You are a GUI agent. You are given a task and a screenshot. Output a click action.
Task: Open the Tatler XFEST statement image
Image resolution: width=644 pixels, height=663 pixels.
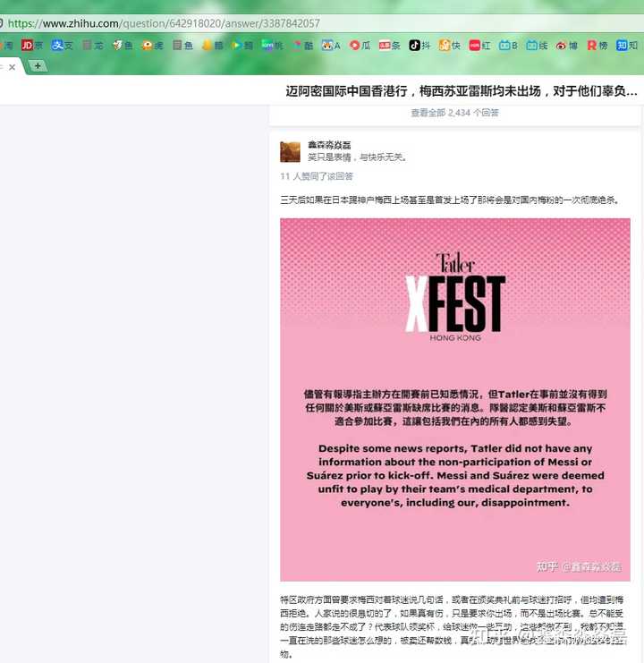click(x=455, y=400)
